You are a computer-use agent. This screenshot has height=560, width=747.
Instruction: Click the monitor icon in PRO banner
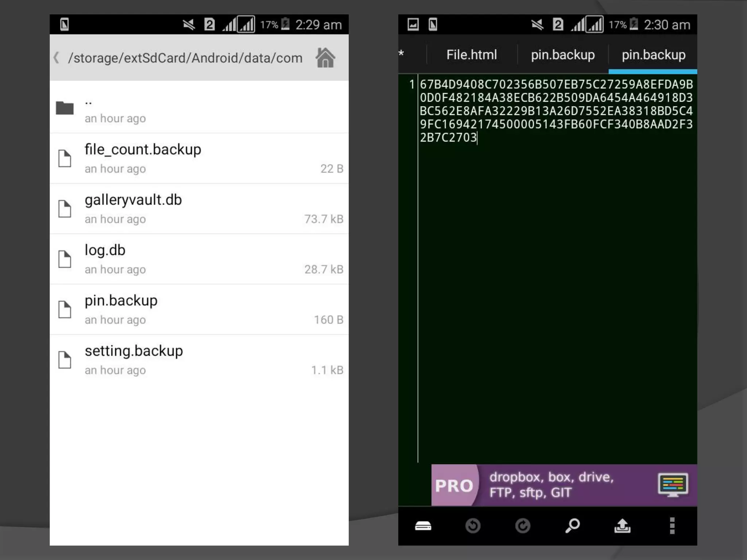click(x=673, y=485)
